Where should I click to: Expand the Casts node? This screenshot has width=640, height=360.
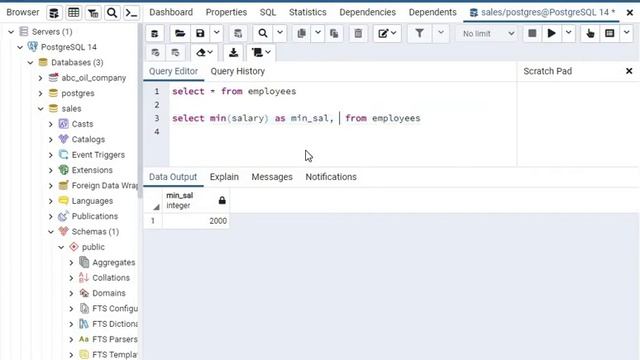point(51,124)
